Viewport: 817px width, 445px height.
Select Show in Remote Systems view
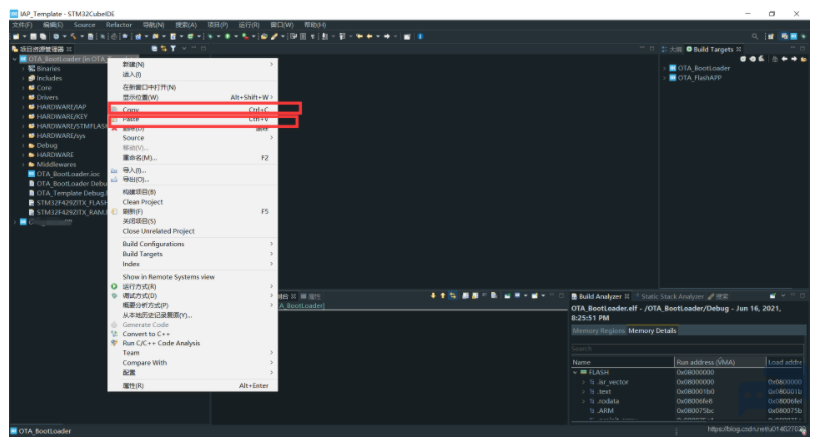(193, 277)
